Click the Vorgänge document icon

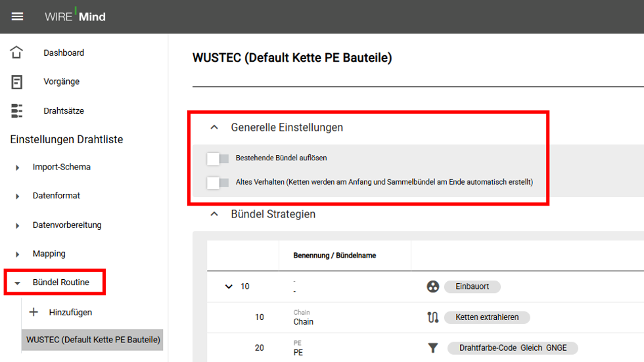(x=16, y=81)
